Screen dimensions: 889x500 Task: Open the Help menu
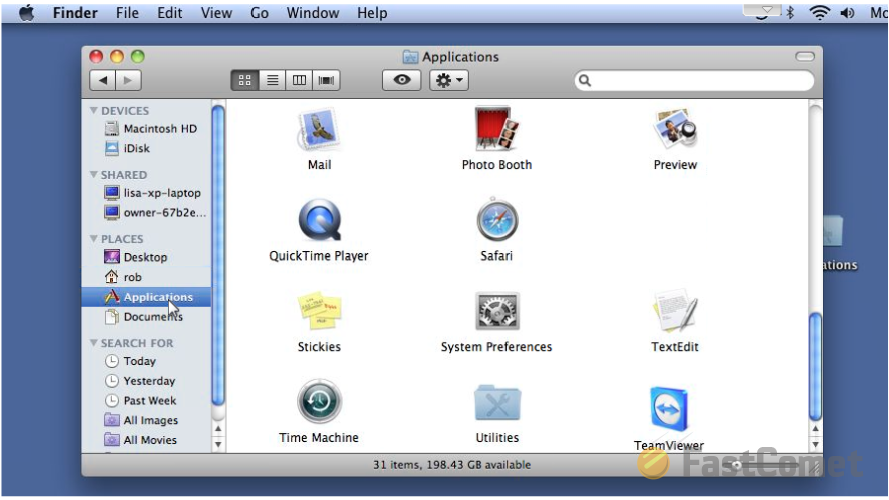pyautogui.click(x=372, y=12)
